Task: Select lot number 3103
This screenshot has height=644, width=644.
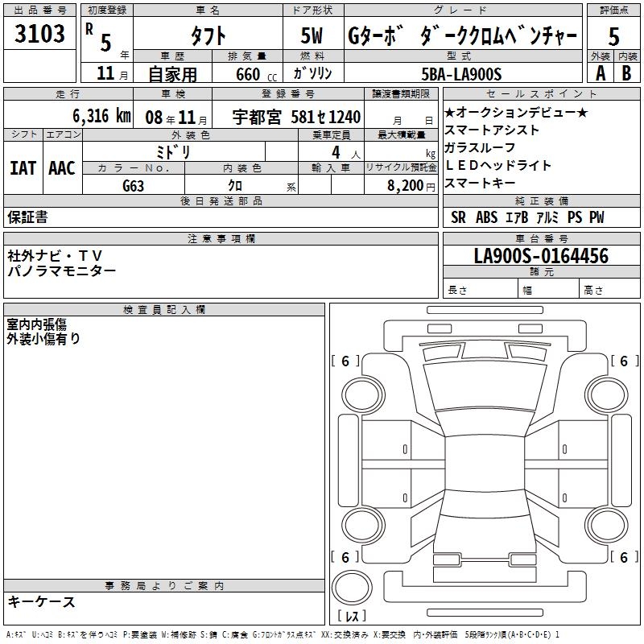Action: coord(39,33)
